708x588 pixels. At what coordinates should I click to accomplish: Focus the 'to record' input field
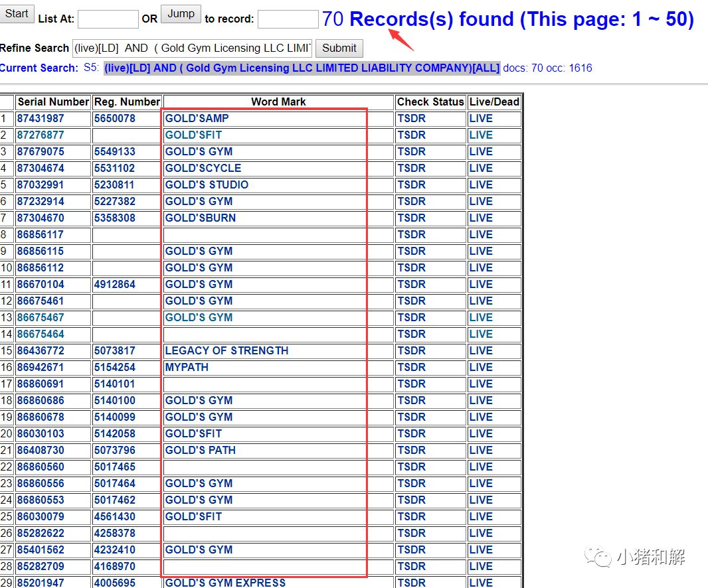(x=288, y=19)
